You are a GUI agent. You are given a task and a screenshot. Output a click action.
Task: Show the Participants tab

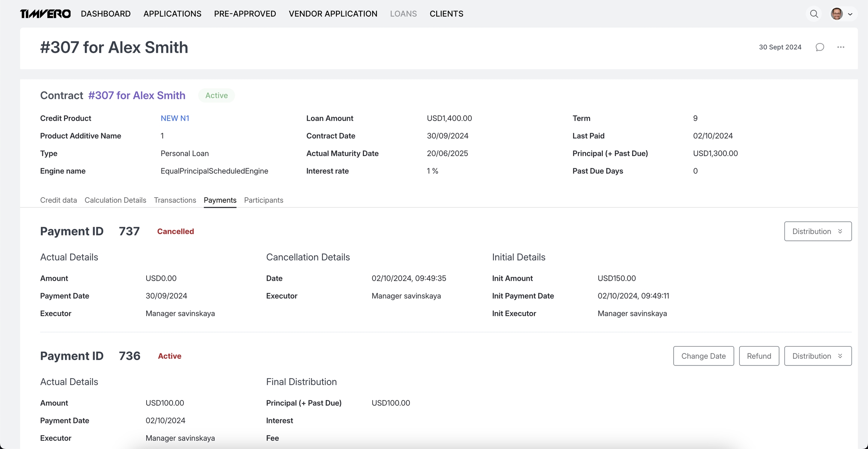pos(263,200)
